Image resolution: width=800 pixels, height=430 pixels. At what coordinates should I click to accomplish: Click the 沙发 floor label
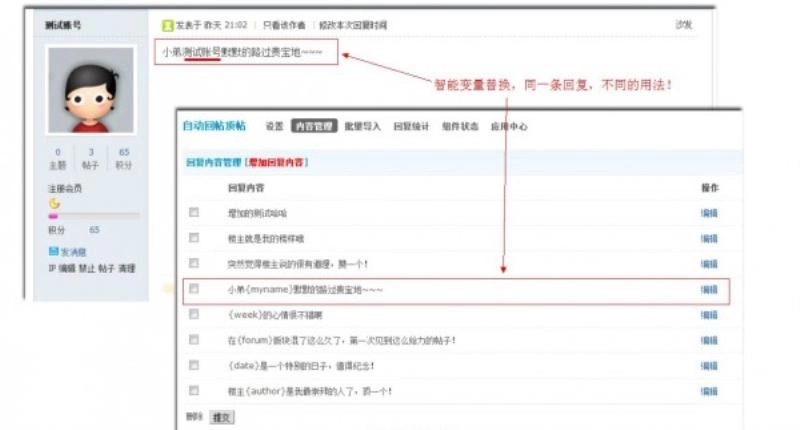tap(684, 24)
